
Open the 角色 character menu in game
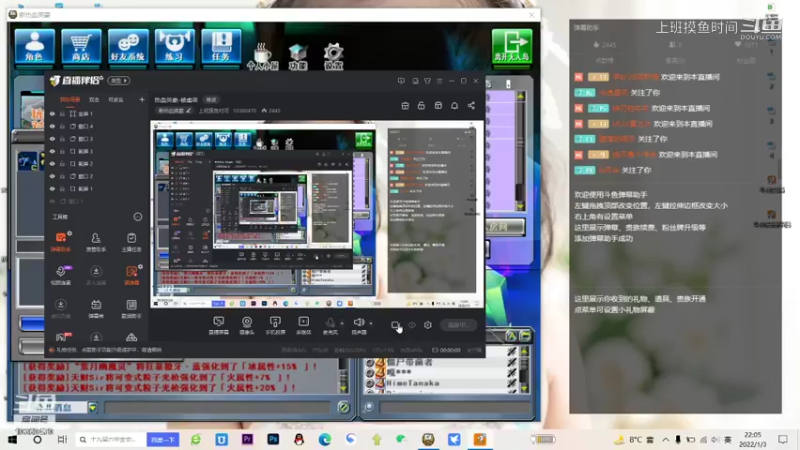[34, 46]
